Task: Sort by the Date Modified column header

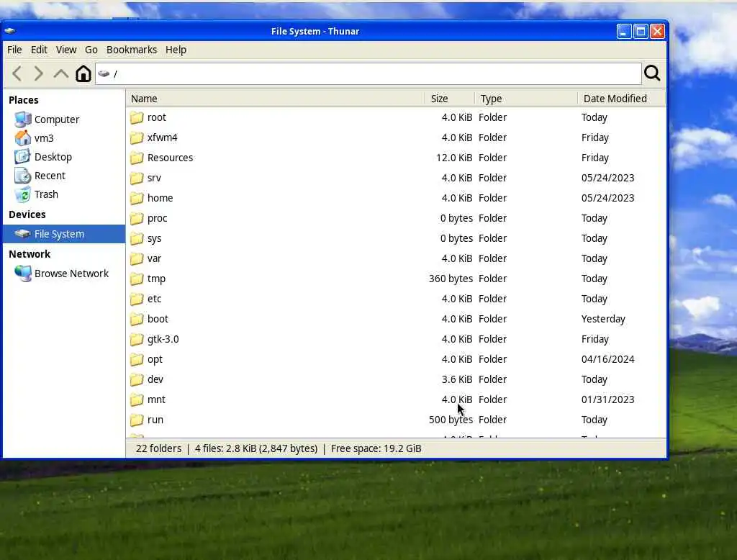Action: (x=621, y=99)
